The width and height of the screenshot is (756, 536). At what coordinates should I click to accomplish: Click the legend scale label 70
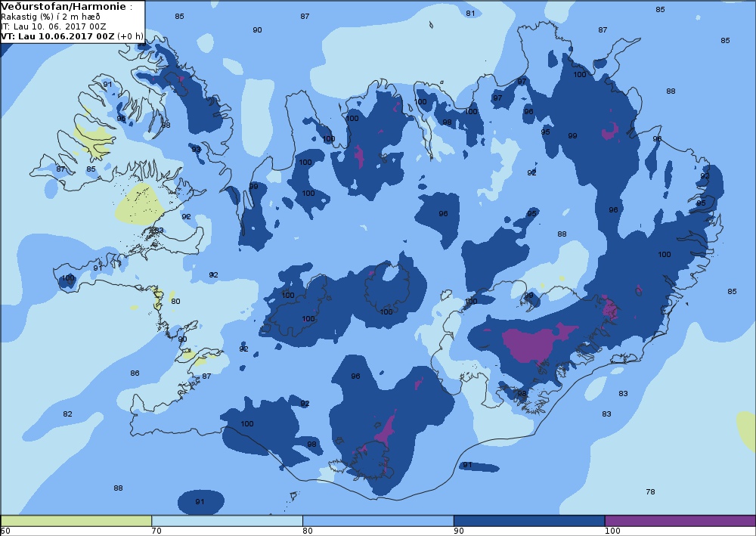pos(156,531)
